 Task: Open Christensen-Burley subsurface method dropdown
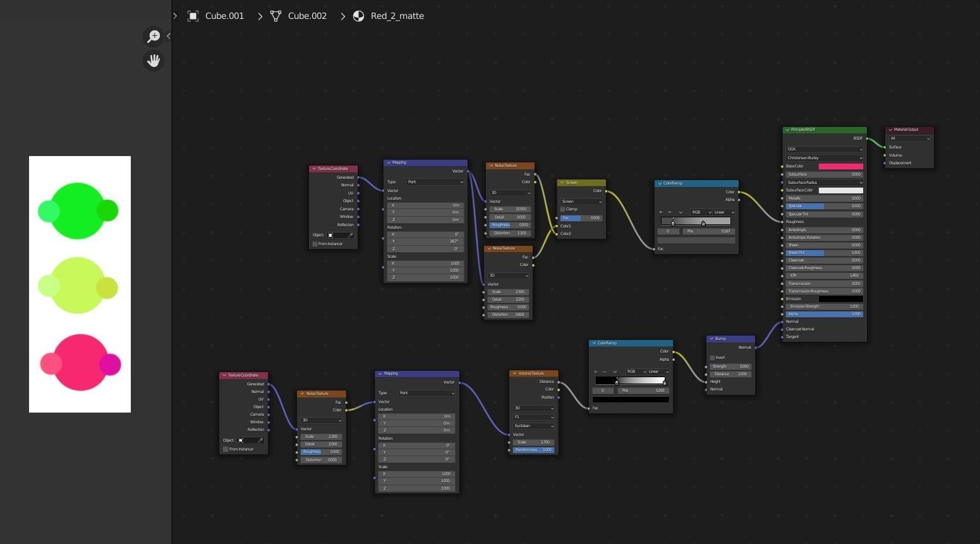tap(825, 158)
